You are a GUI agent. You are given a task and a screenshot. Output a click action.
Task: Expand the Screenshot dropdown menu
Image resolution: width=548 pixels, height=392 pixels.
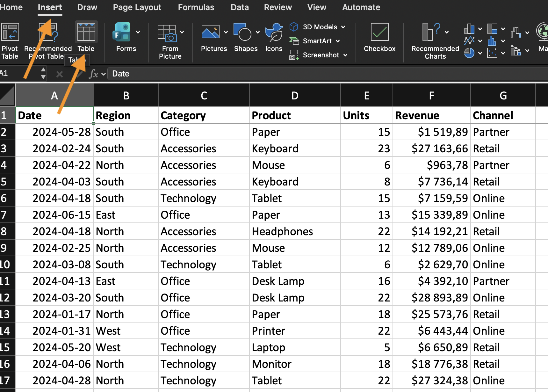(345, 55)
